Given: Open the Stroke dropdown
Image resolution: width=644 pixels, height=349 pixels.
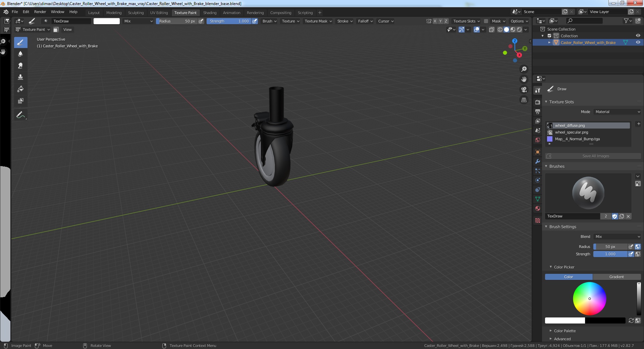Looking at the screenshot, I should click(x=345, y=21).
